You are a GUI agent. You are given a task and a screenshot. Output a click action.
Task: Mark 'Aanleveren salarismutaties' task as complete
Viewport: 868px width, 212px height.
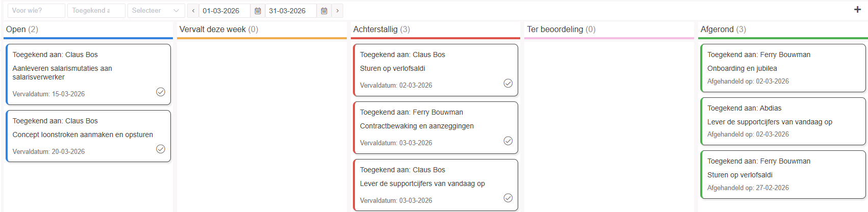(161, 92)
